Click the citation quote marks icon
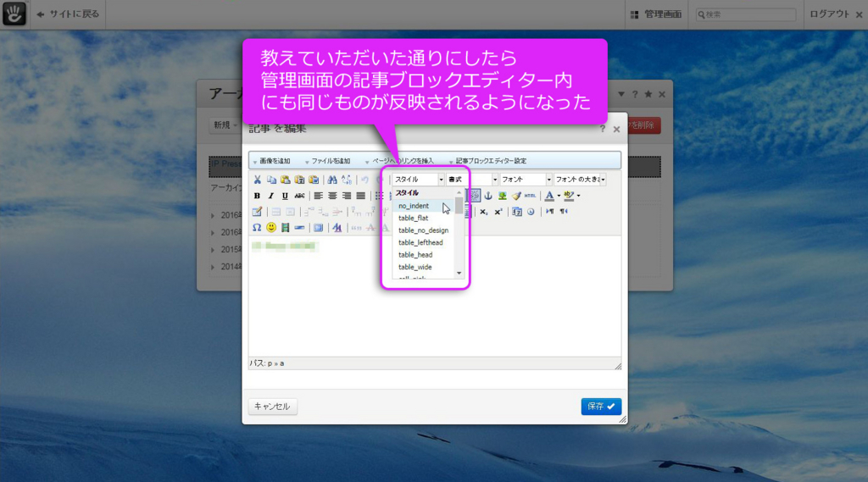Viewport: 868px width, 482px height. coord(356,227)
